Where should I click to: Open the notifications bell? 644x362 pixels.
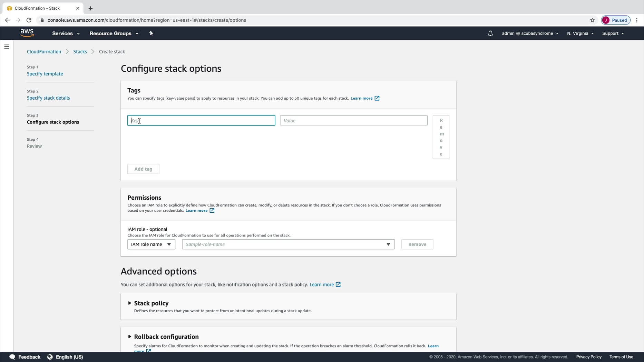click(x=490, y=33)
